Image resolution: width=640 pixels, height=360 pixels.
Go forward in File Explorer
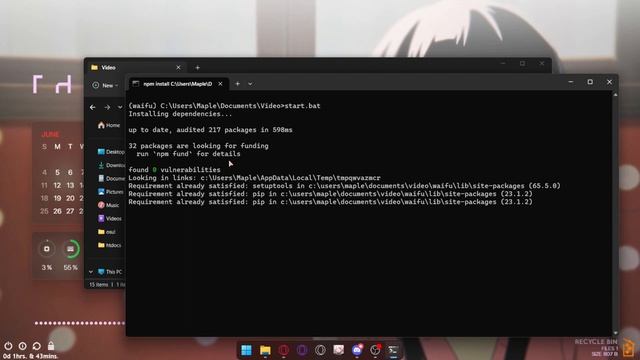coord(107,107)
